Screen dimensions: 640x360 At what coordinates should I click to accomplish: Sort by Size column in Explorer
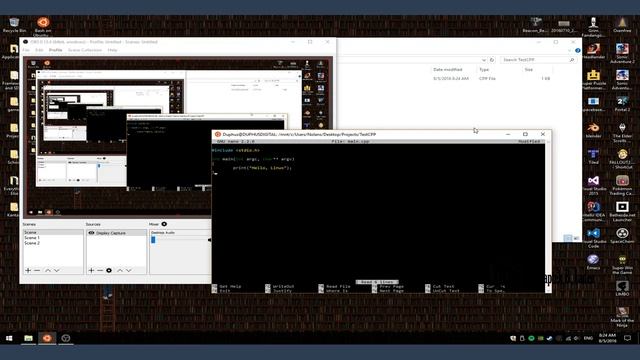coord(529,69)
